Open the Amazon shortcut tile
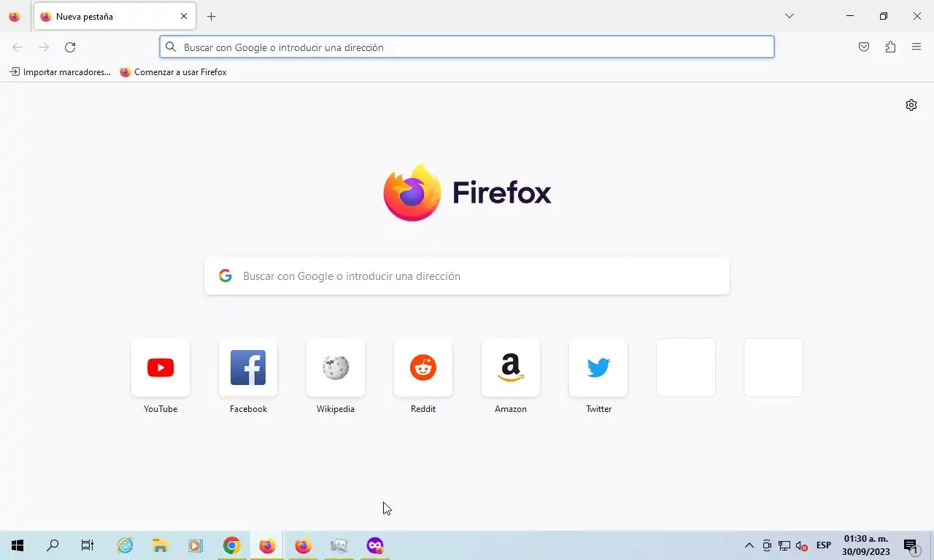934x560 pixels. (511, 367)
